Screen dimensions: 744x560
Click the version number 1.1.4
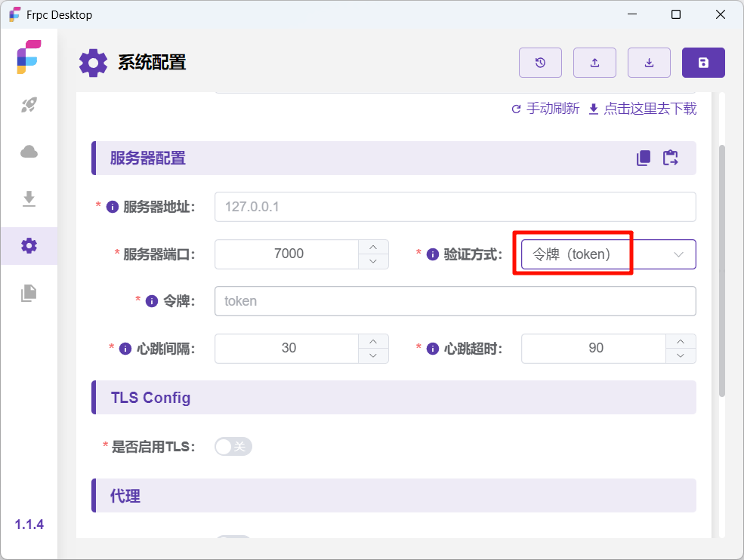tap(29, 525)
